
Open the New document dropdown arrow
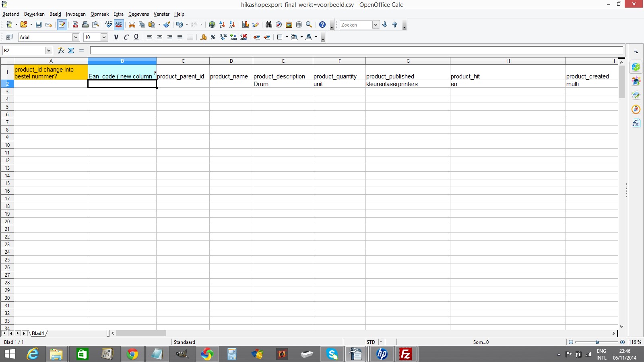(x=17, y=25)
